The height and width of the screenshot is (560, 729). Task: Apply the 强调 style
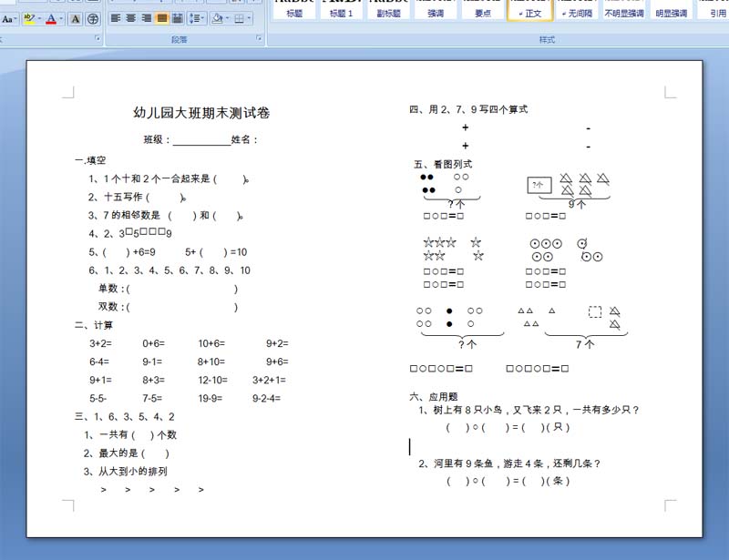(436, 10)
